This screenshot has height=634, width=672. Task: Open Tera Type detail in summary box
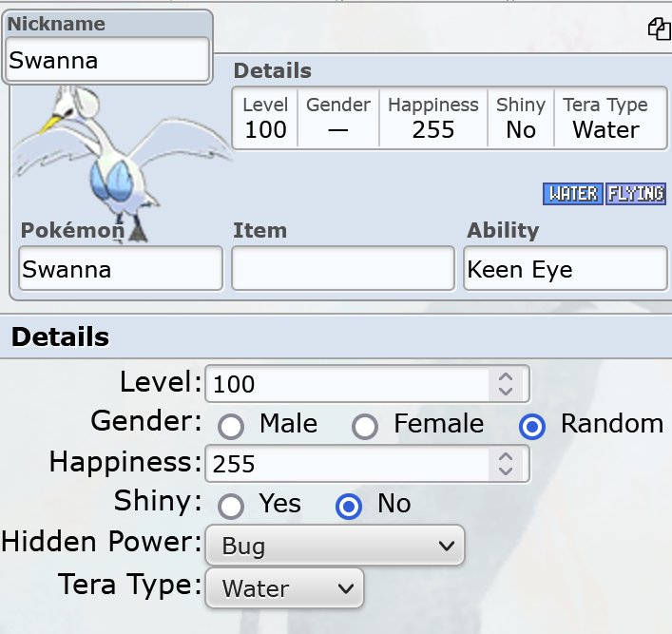click(x=605, y=118)
